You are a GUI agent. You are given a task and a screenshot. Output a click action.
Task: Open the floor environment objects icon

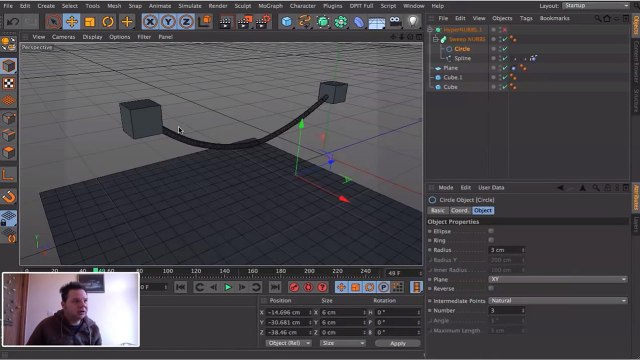(x=377, y=22)
